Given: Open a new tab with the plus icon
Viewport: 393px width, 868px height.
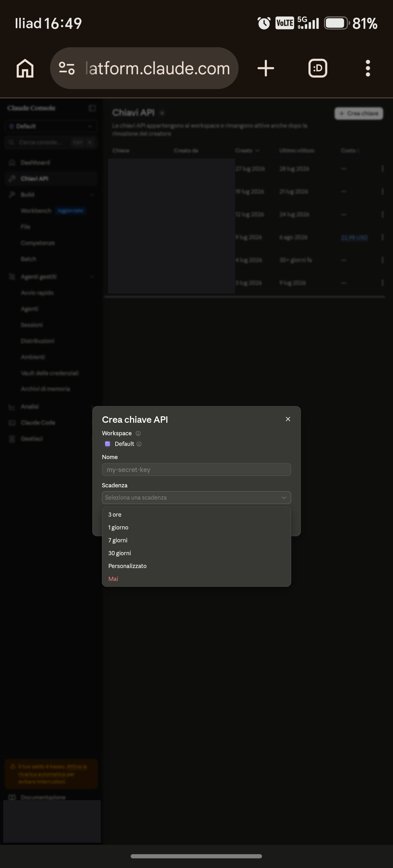Looking at the screenshot, I should tap(266, 68).
